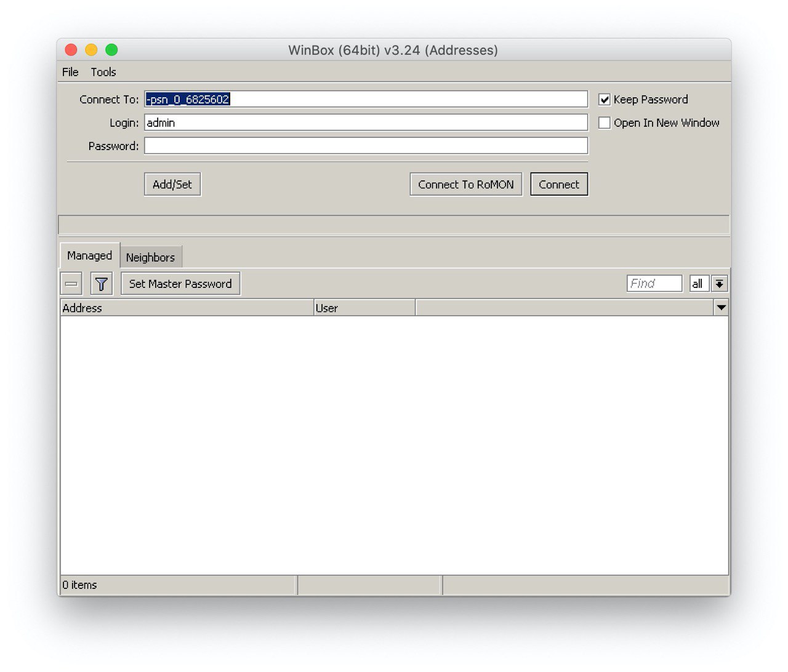
Task: Enable Open In New Window checkbox
Action: [x=605, y=123]
